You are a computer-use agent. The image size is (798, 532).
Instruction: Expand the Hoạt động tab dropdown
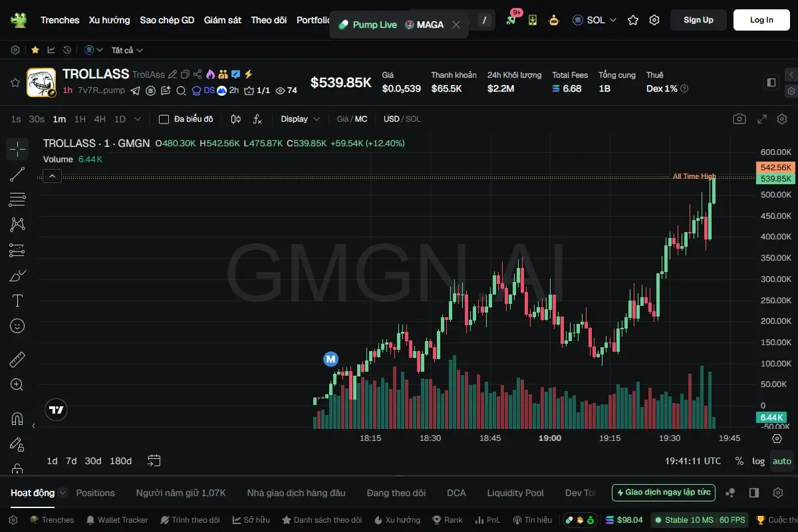(63, 493)
